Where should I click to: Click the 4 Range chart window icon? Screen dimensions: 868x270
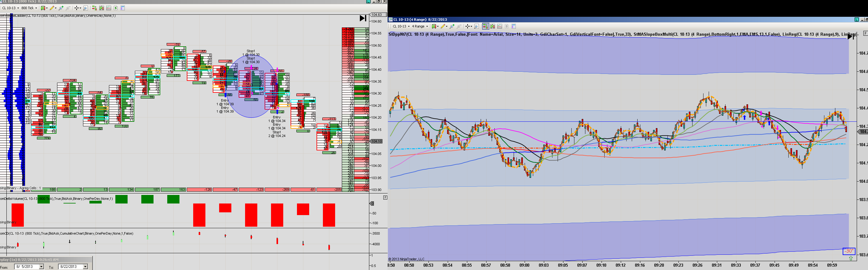click(x=391, y=20)
